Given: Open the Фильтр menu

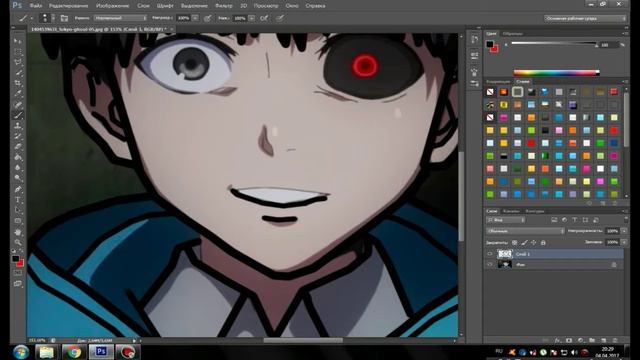Looking at the screenshot, I should (224, 6).
